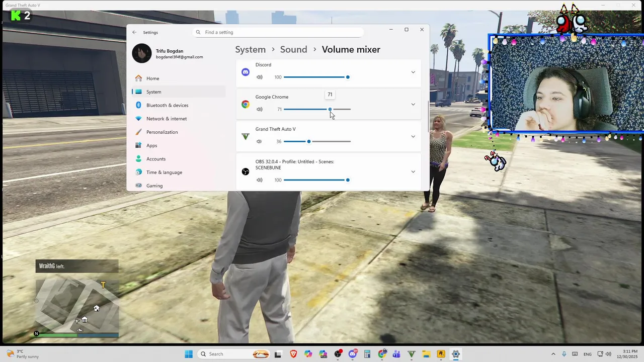Open the weather widget on taskbar
Viewport: 644px width, 362px height.
pyautogui.click(x=23, y=354)
